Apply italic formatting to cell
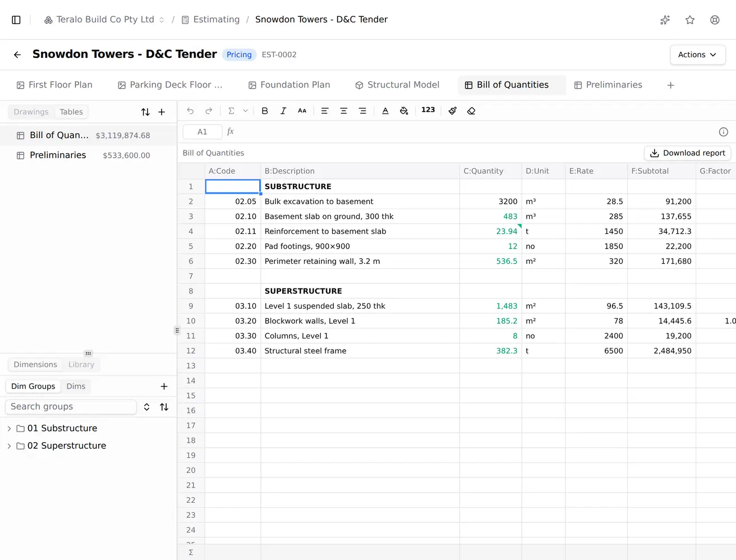 pos(283,111)
